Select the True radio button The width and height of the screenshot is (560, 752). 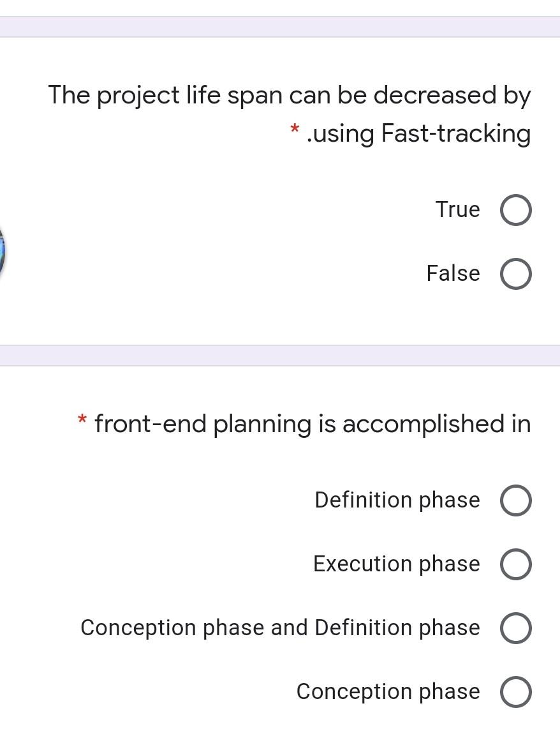[x=515, y=211]
